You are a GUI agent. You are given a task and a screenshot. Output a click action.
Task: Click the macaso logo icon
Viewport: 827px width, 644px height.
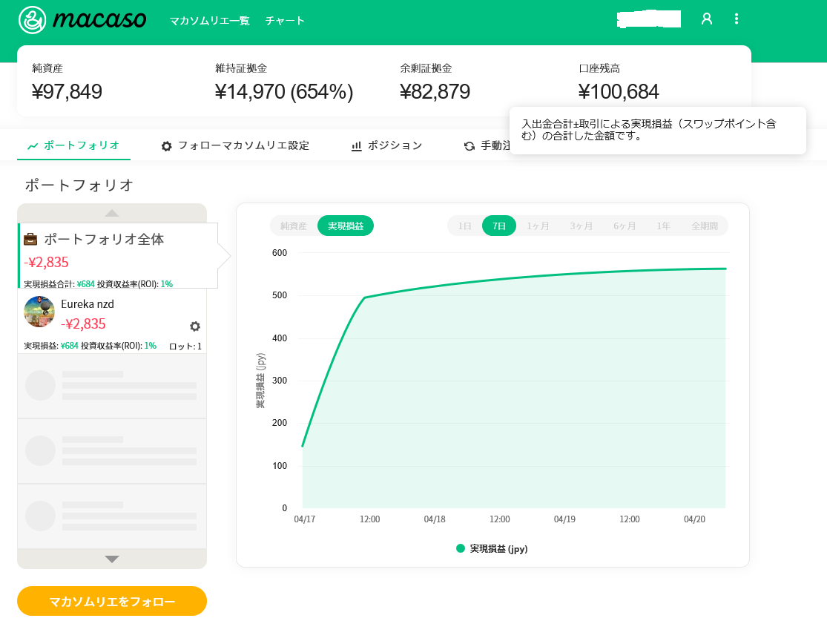33,20
